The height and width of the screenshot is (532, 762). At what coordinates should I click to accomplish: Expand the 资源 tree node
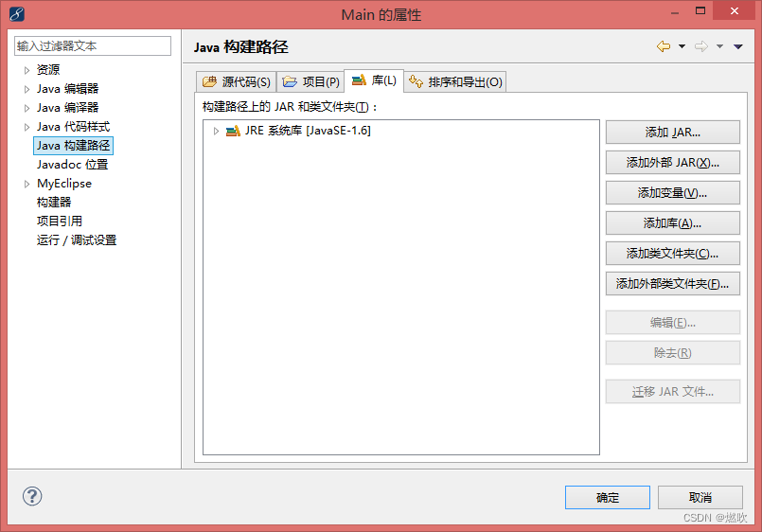click(27, 70)
